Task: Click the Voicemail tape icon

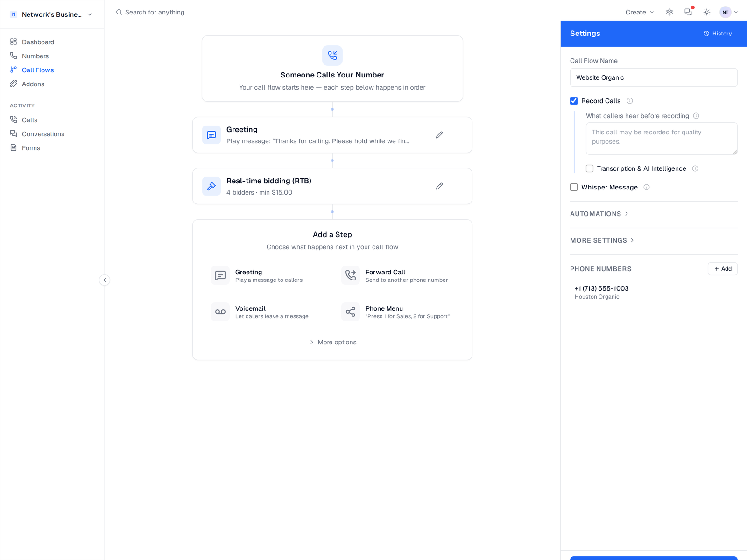Action: 220,312
